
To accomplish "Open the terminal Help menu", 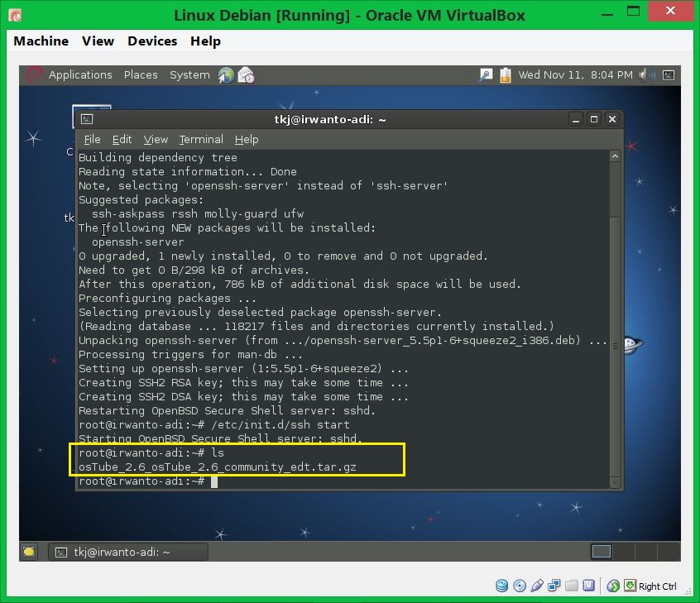I will click(247, 140).
